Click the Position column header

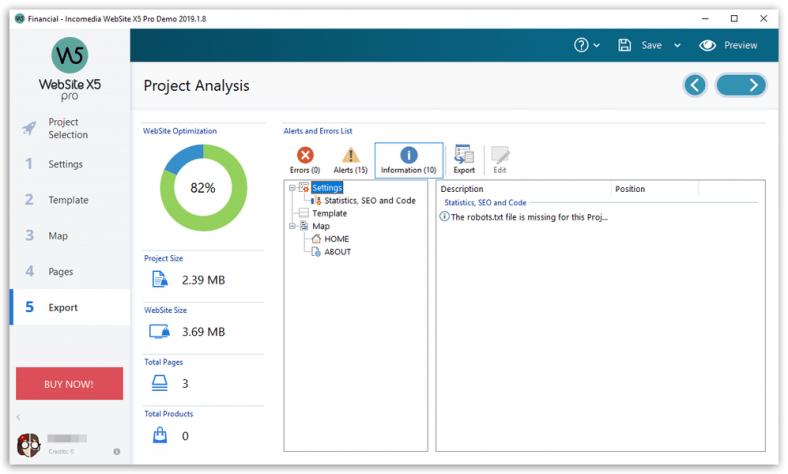coord(654,189)
